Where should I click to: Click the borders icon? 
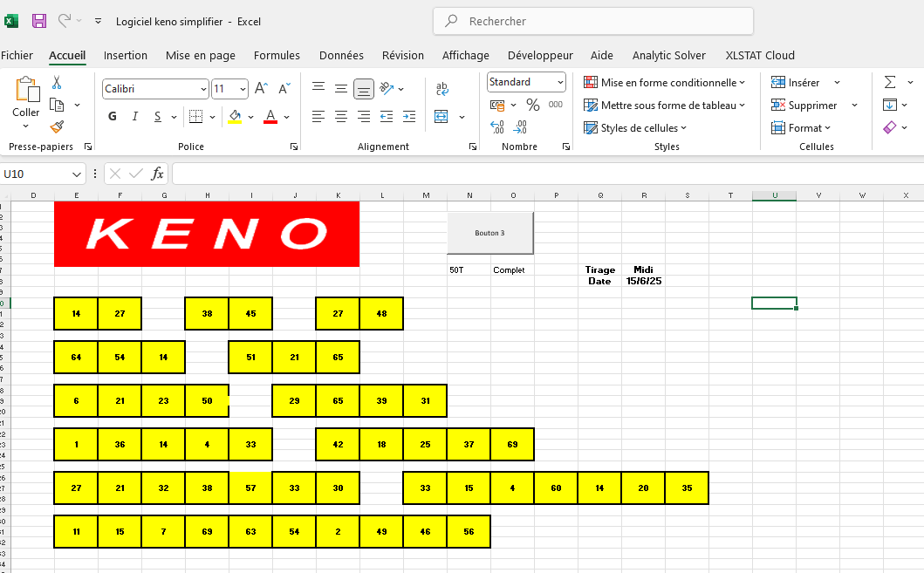click(x=195, y=117)
